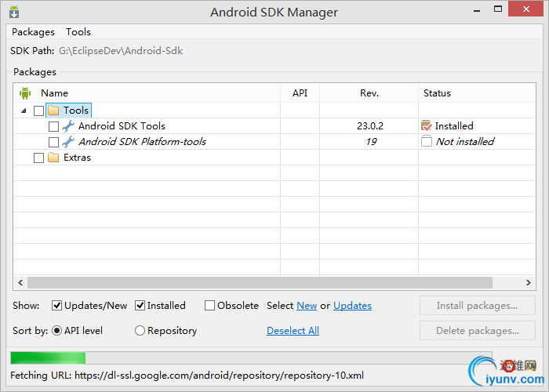Select the Tools folder row label

coord(76,111)
